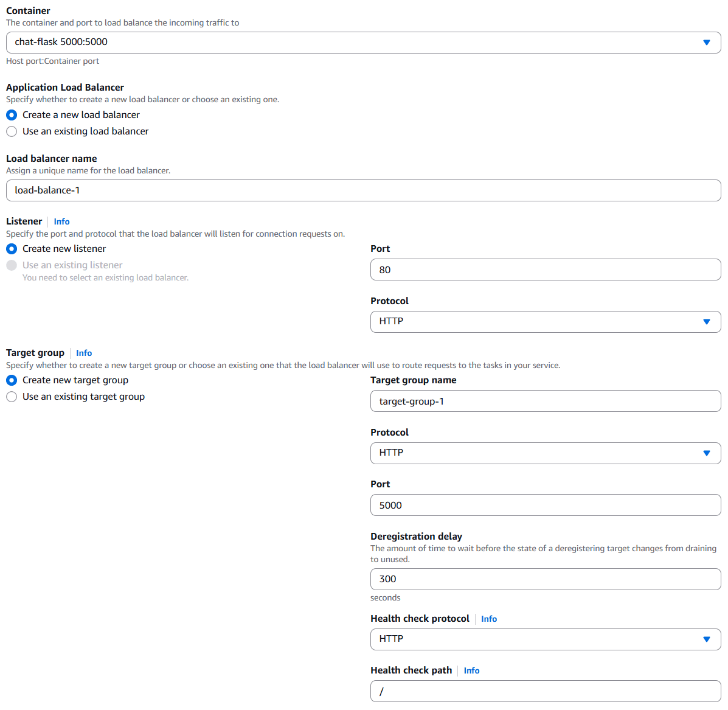Select Create new target group
The height and width of the screenshot is (710, 728).
[x=12, y=380]
